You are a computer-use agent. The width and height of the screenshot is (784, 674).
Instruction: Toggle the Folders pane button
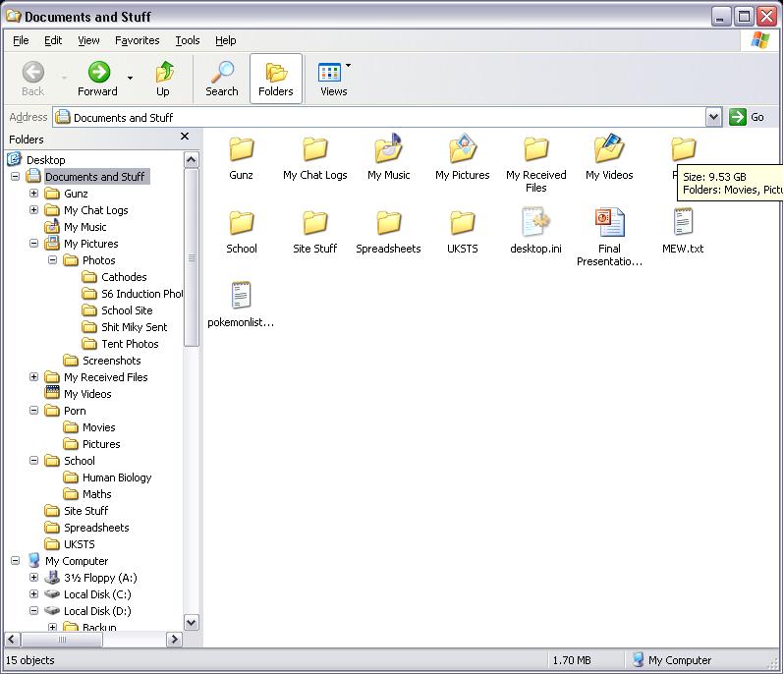pos(276,77)
